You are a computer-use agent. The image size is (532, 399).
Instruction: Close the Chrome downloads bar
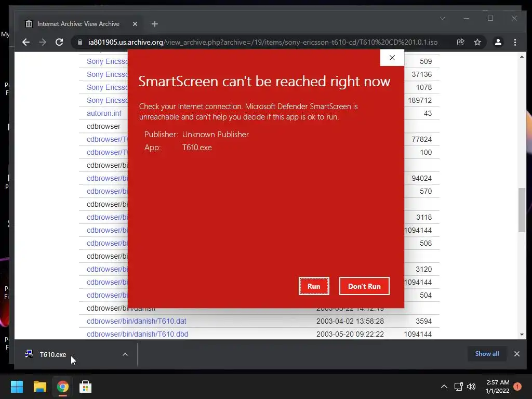(517, 354)
